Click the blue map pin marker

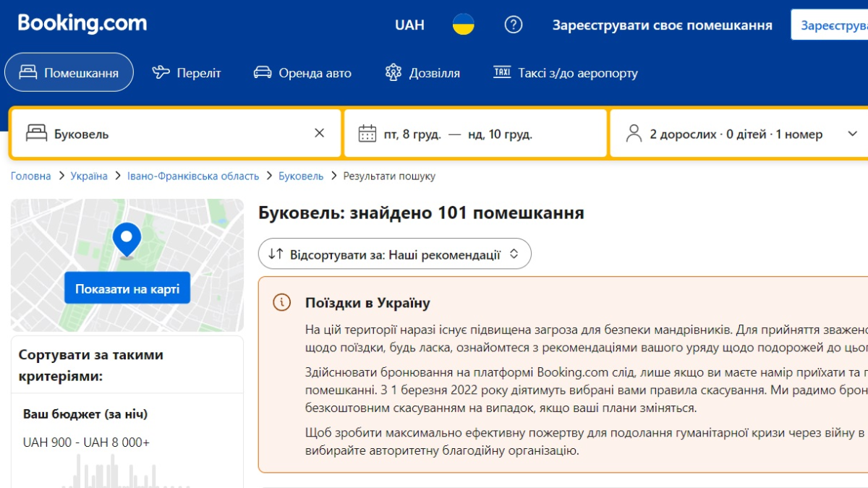point(127,239)
